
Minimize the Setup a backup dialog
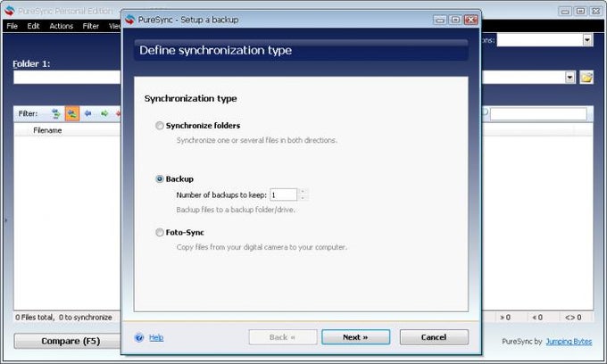click(440, 20)
